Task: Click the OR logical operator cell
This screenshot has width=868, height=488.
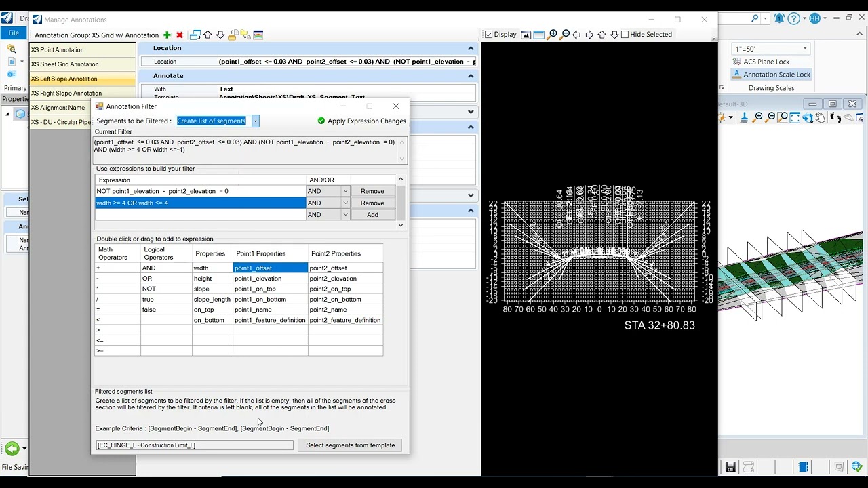Action: [x=166, y=279]
